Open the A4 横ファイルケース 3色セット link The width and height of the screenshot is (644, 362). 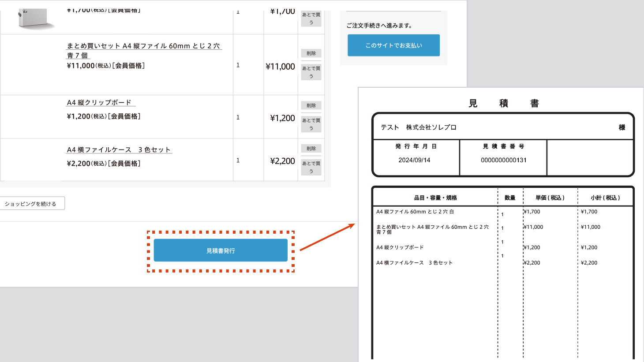point(119,149)
